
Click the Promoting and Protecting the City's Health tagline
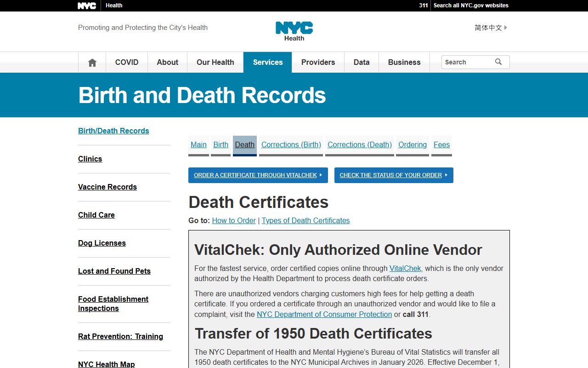pyautogui.click(x=143, y=28)
